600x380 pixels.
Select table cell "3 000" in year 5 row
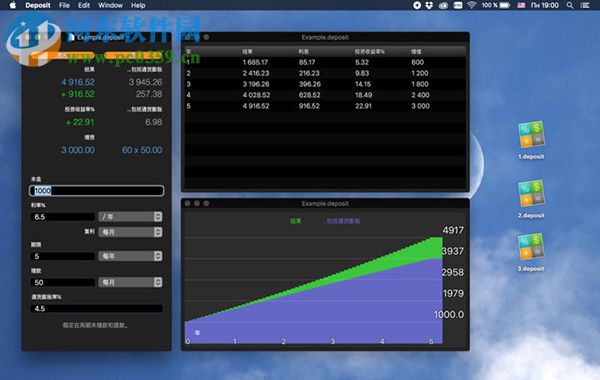coord(421,106)
